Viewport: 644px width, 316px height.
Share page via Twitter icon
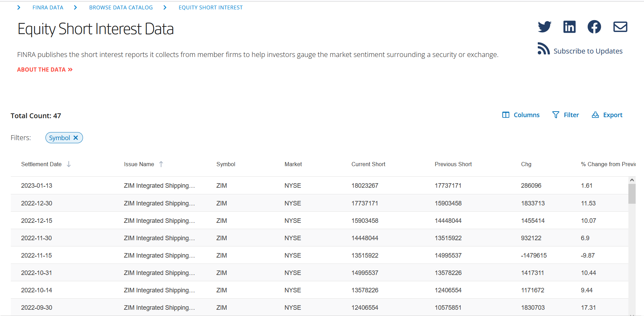(x=544, y=27)
